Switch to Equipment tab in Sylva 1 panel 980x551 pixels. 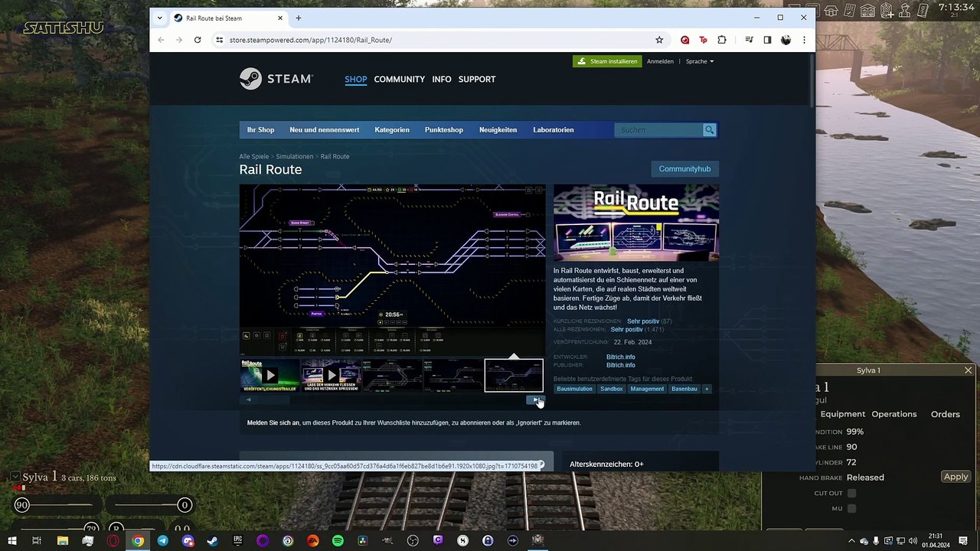[842, 414]
